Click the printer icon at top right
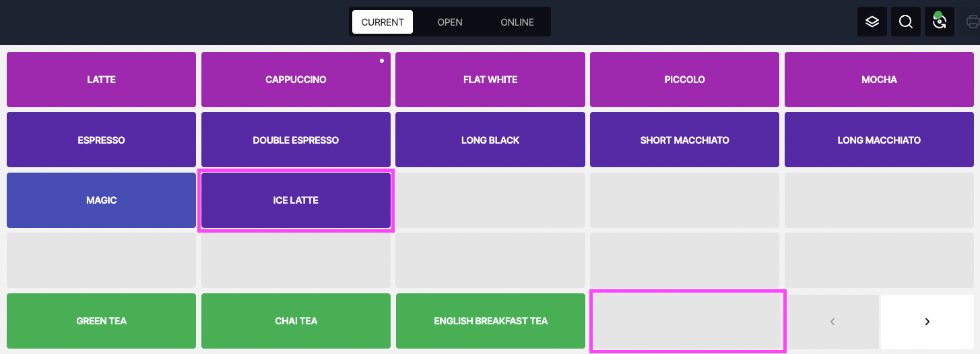Image resolution: width=980 pixels, height=354 pixels. coord(973,22)
